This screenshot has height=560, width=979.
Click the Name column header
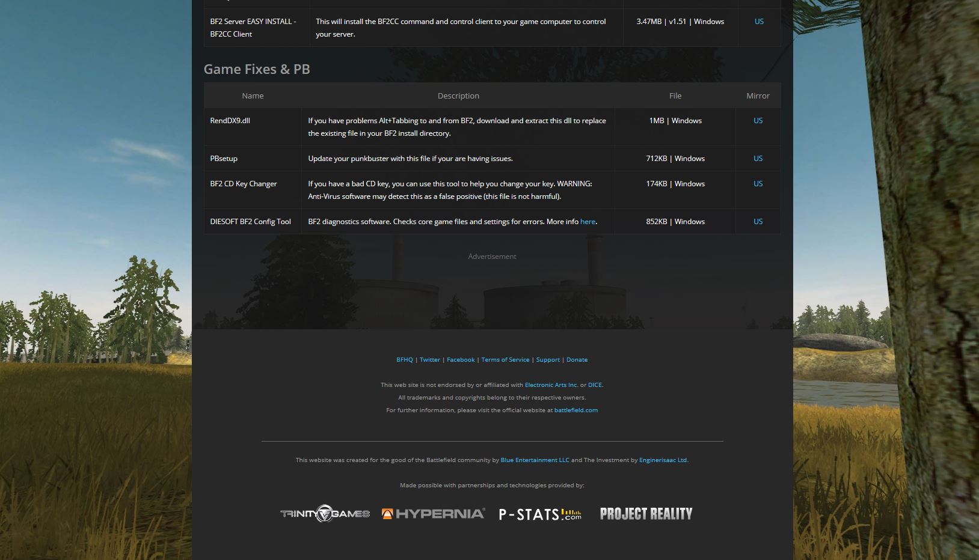tap(253, 96)
